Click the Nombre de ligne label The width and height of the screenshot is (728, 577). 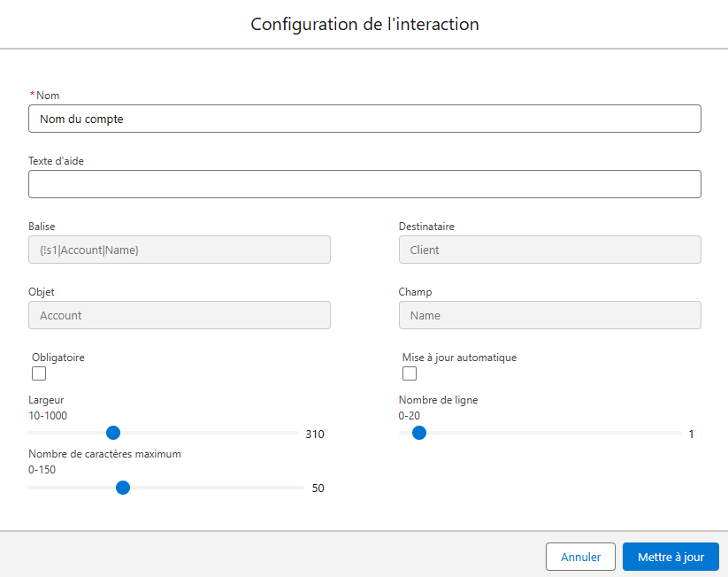[438, 399]
